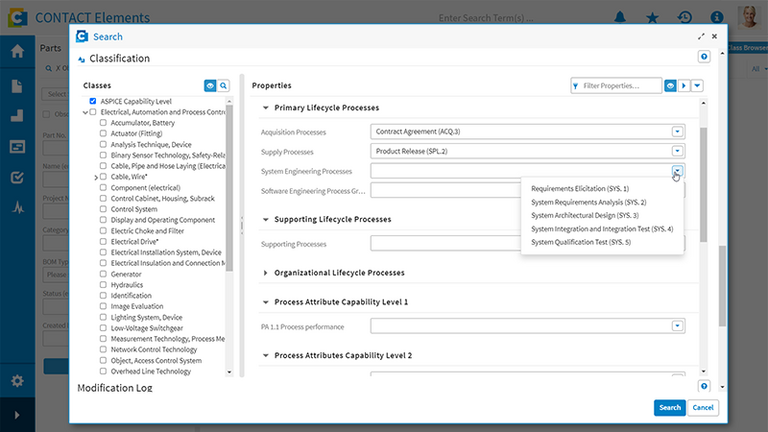Check the Generator checkbox
The height and width of the screenshot is (432, 768).
click(103, 274)
